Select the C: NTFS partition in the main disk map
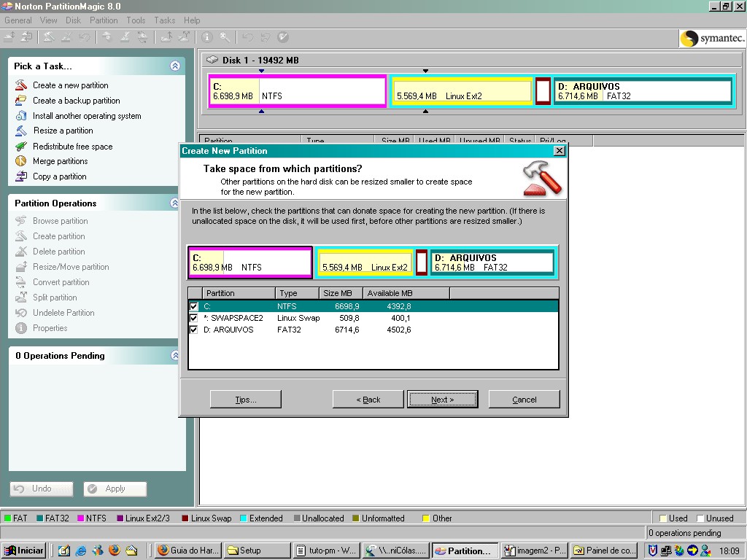The height and width of the screenshot is (560, 747). [x=298, y=91]
